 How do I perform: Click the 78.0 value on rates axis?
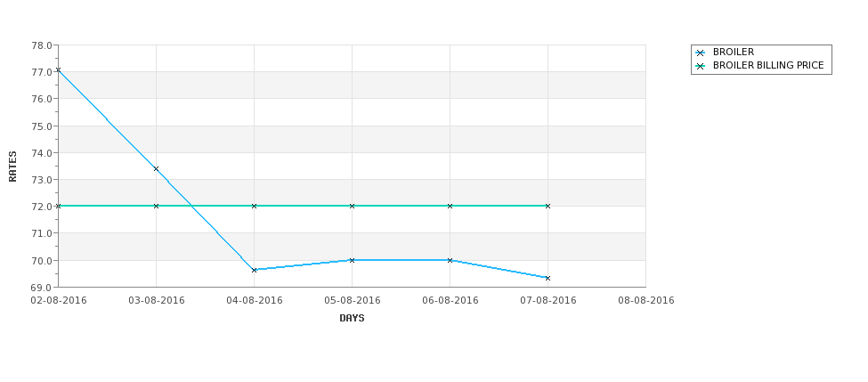click(42, 45)
